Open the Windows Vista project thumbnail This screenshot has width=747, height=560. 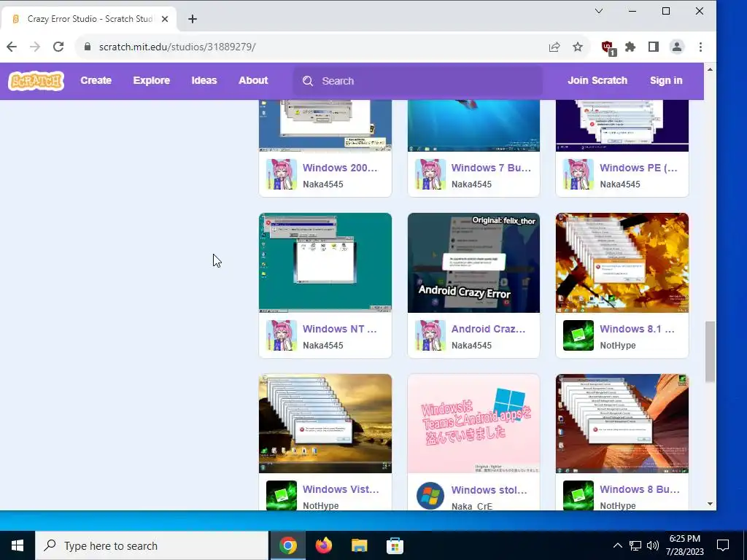coord(325,424)
